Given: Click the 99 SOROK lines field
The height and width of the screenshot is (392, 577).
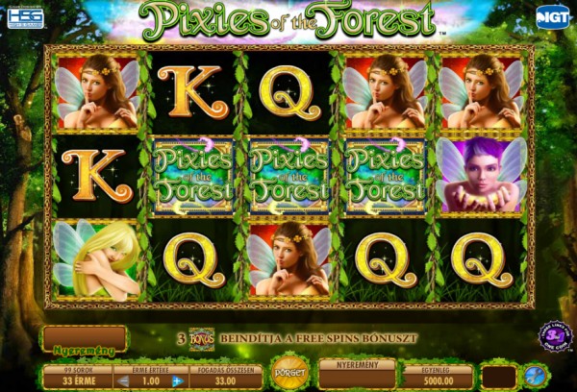Looking at the screenshot, I should (x=77, y=377).
